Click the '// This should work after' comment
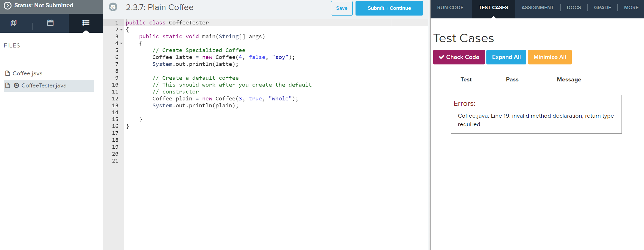This screenshot has height=250, width=644. point(232,85)
